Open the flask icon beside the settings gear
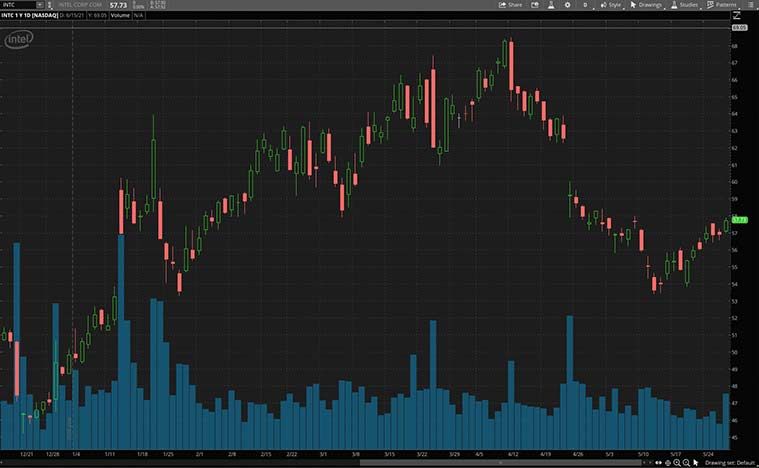The image size is (759, 468). [x=551, y=5]
